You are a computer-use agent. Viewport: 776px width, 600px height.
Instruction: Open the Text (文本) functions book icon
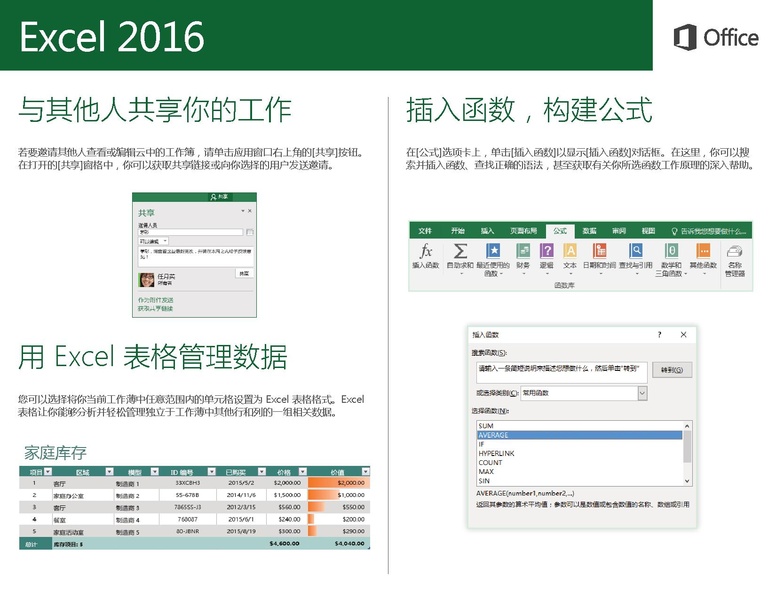coord(570,251)
